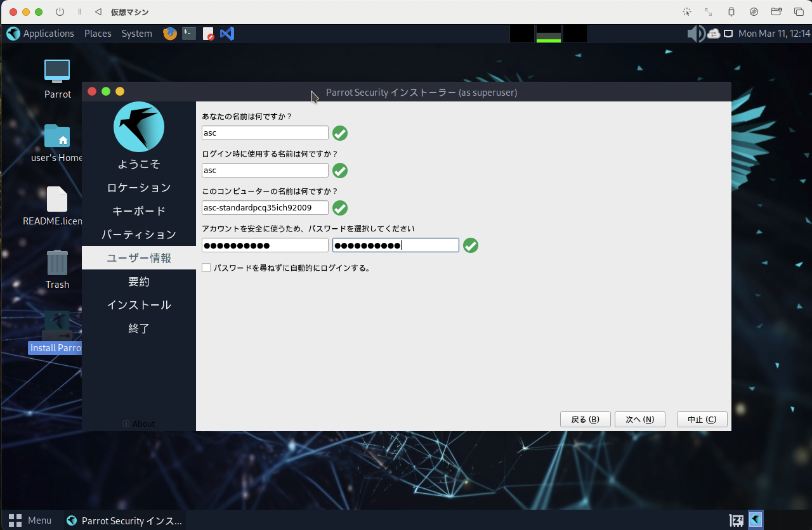Click the green checkmark beside login name
This screenshot has height=530, width=812.
340,171
